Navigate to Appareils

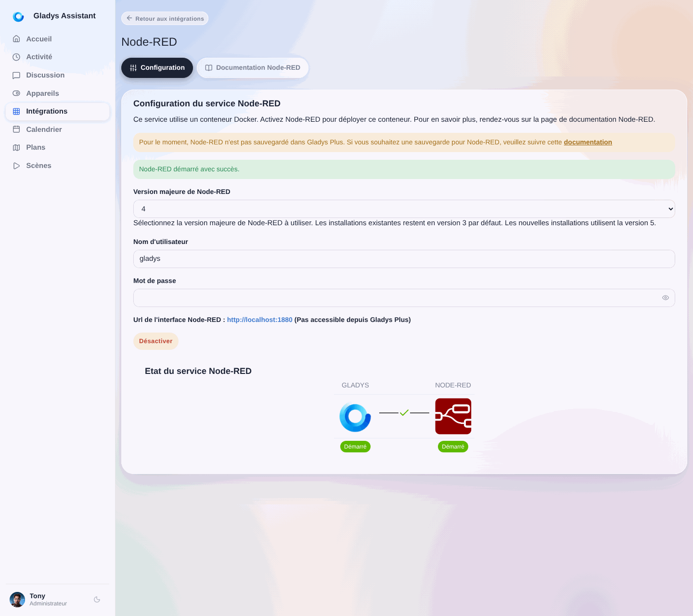[x=58, y=93]
